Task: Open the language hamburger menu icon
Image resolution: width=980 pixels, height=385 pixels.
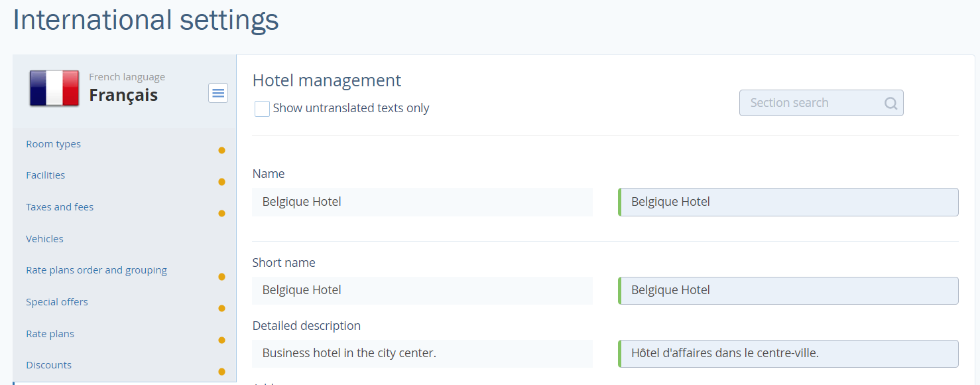Action: point(218,93)
